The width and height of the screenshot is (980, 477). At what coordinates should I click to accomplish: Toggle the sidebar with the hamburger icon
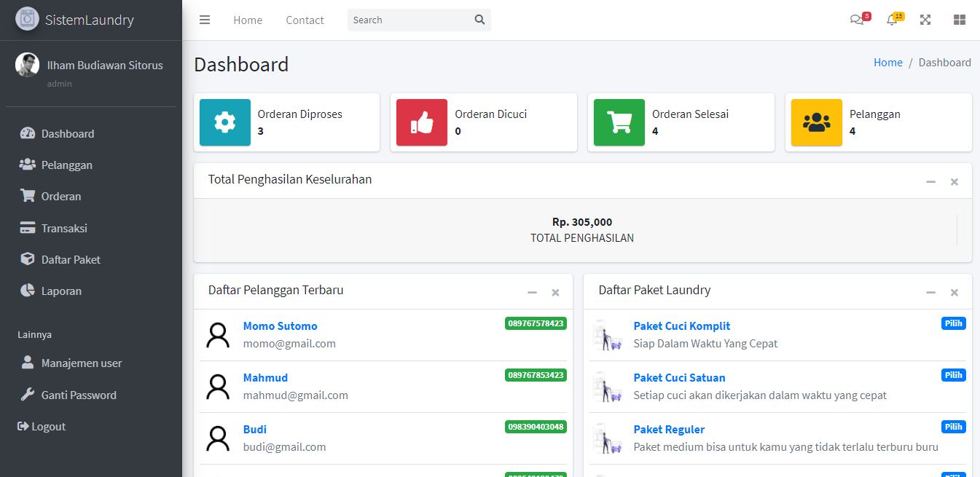(205, 20)
